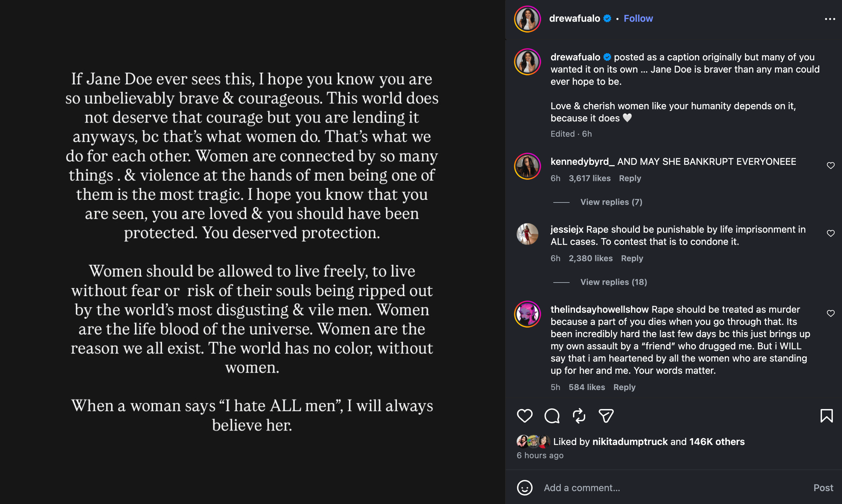The image size is (842, 504).
Task: Open the emoji picker smiley icon
Action: click(x=524, y=488)
